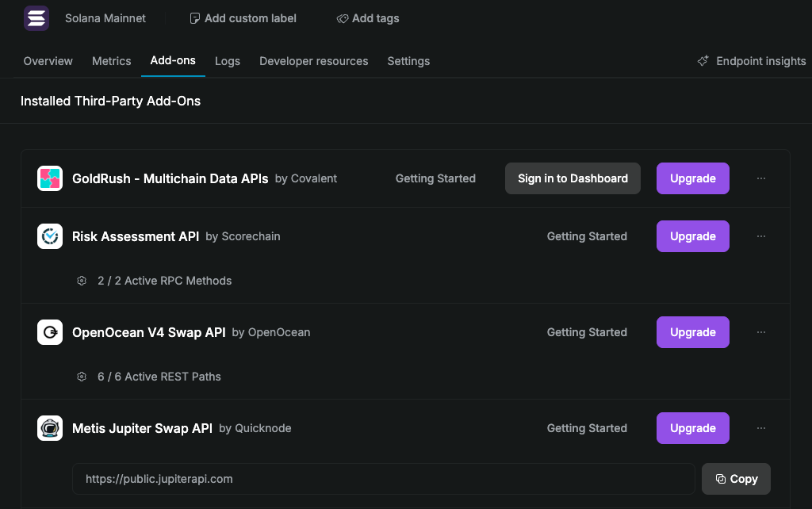Image resolution: width=812 pixels, height=509 pixels.
Task: Upgrade the GoldRush add-on
Action: tap(693, 178)
